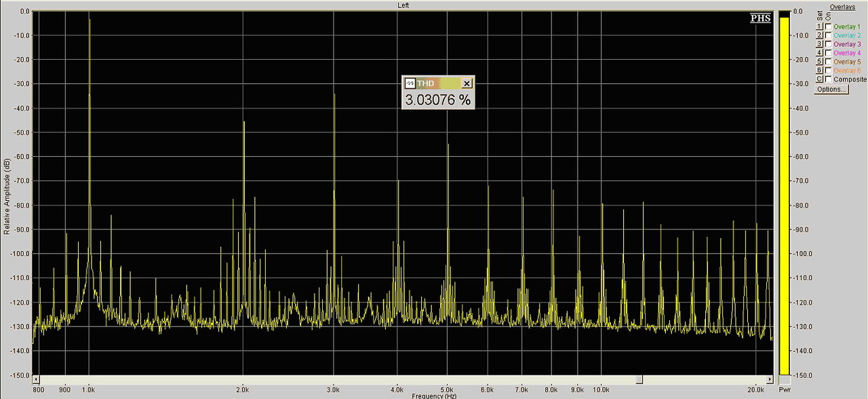
Task: Toggle the Composite overlay checkbox
Action: 828,79
